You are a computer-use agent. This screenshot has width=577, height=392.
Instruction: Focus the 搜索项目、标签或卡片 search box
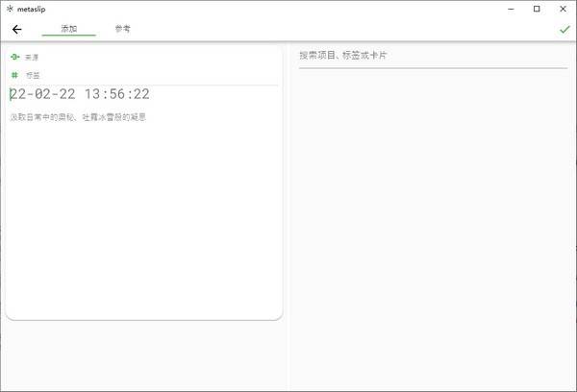click(x=433, y=56)
